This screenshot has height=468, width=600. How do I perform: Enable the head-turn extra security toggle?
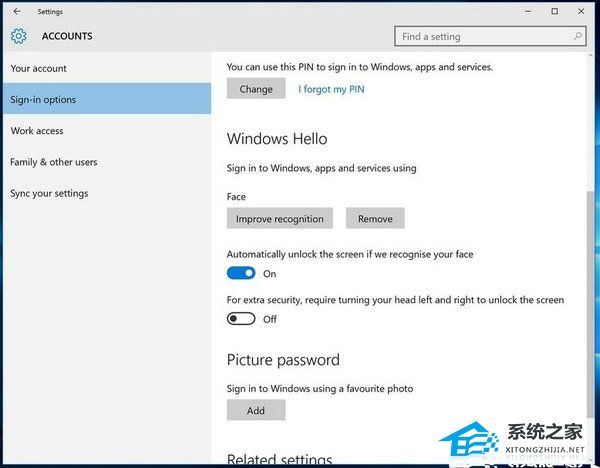click(241, 319)
